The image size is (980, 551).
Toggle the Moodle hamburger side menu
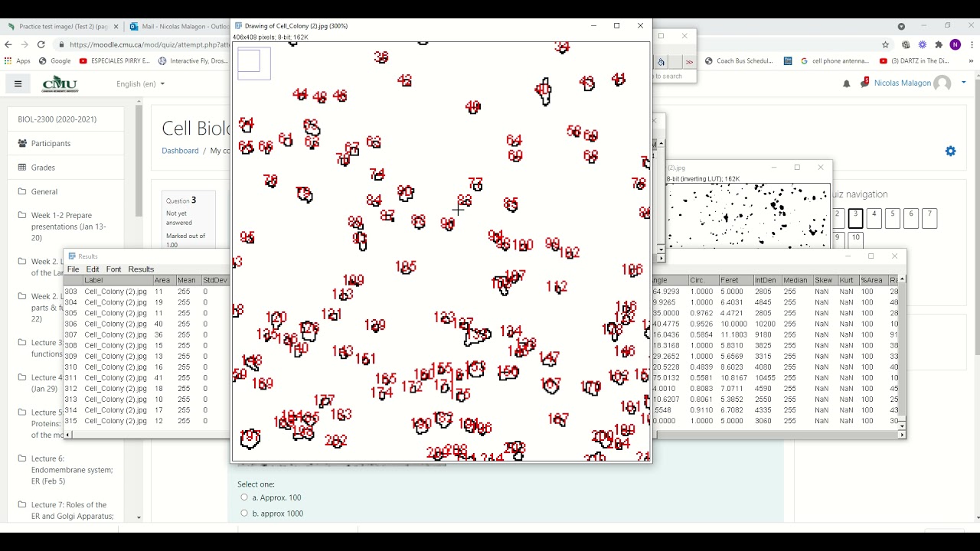coord(18,83)
